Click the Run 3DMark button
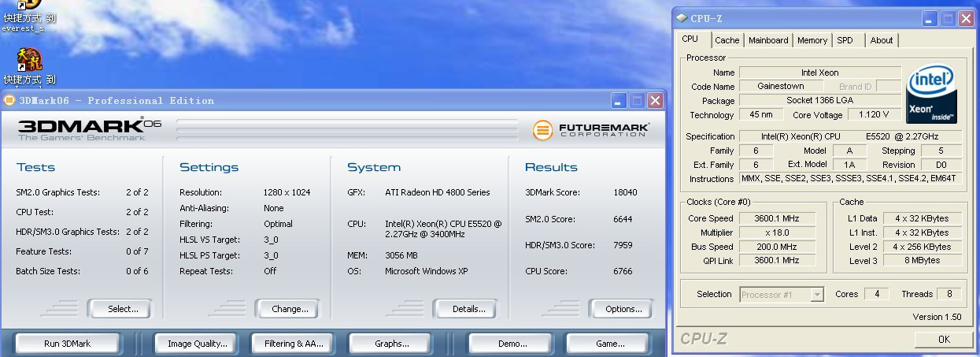Viewport: 980px width, 357px height. [x=68, y=344]
